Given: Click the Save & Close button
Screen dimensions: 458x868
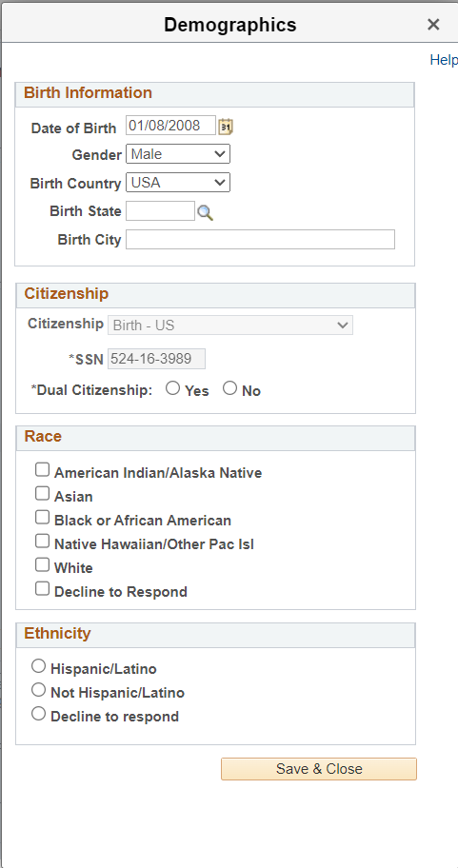Looking at the screenshot, I should click(319, 769).
